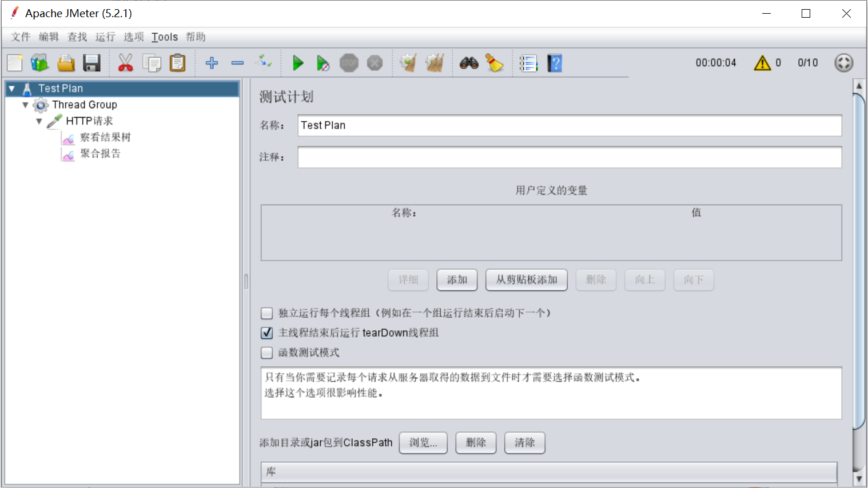The image size is (868, 488).
Task: Click the Help question mark icon
Action: [x=555, y=63]
